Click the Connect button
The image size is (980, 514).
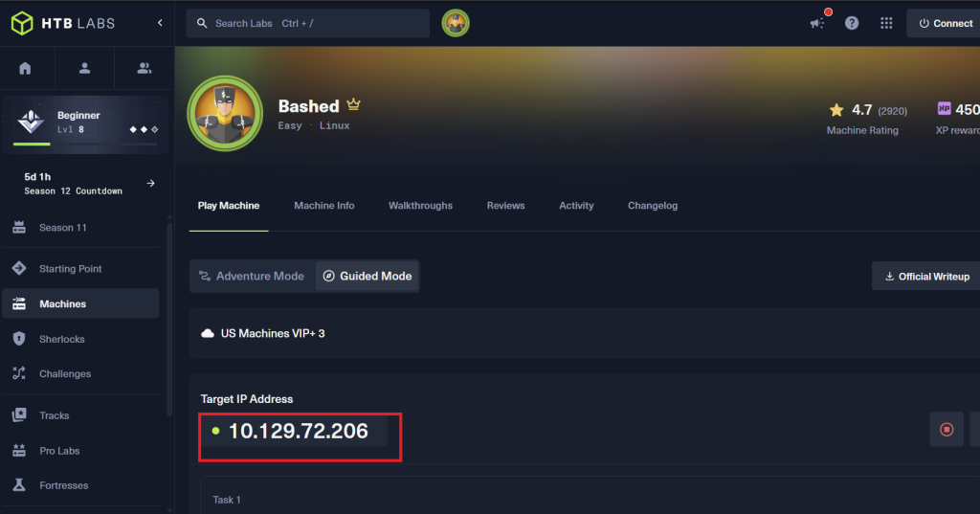(945, 23)
